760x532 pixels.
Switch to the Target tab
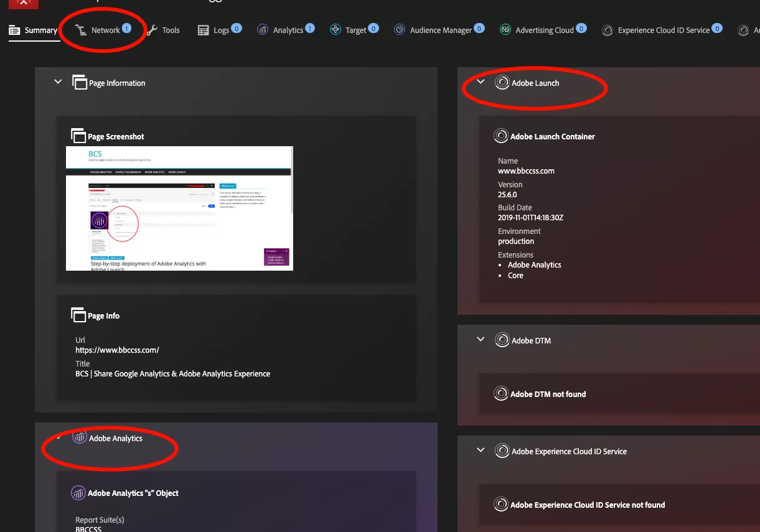point(354,30)
